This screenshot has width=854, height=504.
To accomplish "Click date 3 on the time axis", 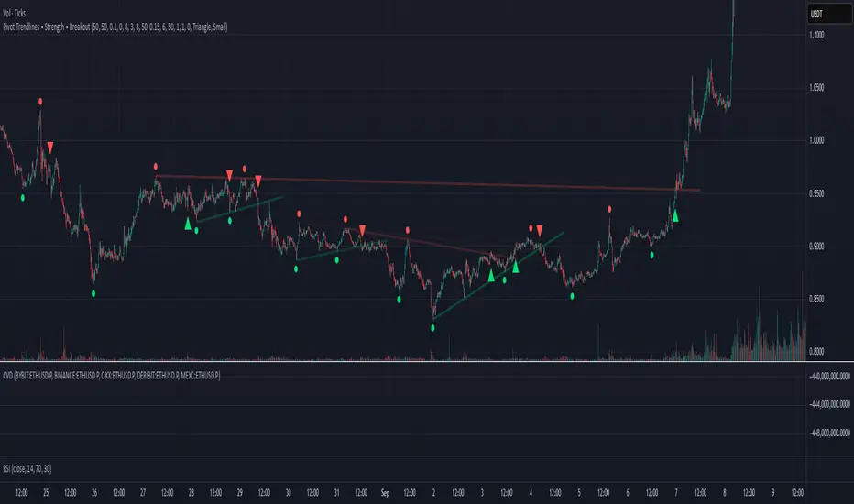I will coord(482,493).
